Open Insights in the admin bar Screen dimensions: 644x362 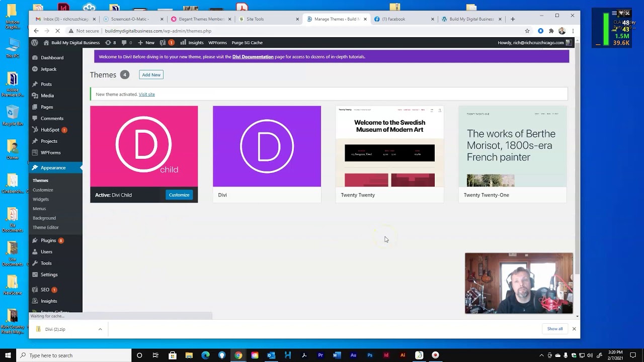tap(192, 43)
